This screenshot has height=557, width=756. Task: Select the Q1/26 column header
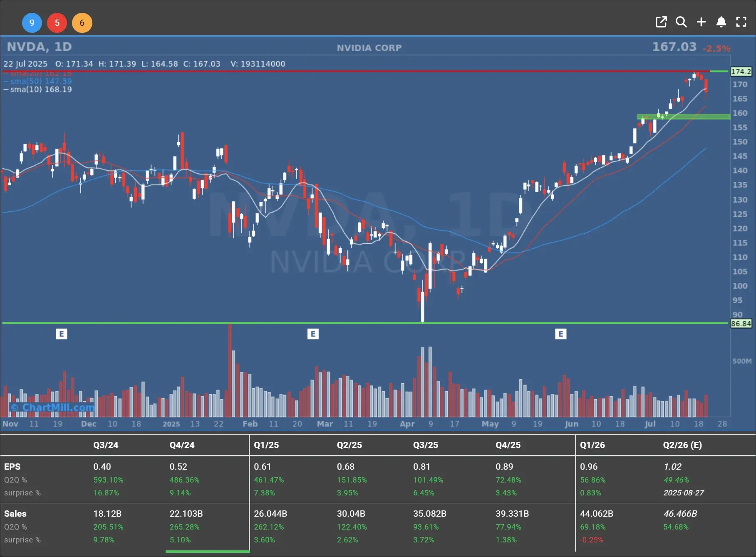[x=592, y=445]
